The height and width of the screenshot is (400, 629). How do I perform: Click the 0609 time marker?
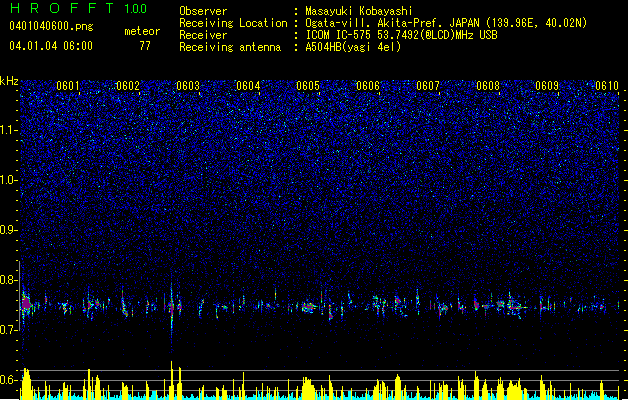tap(547, 86)
